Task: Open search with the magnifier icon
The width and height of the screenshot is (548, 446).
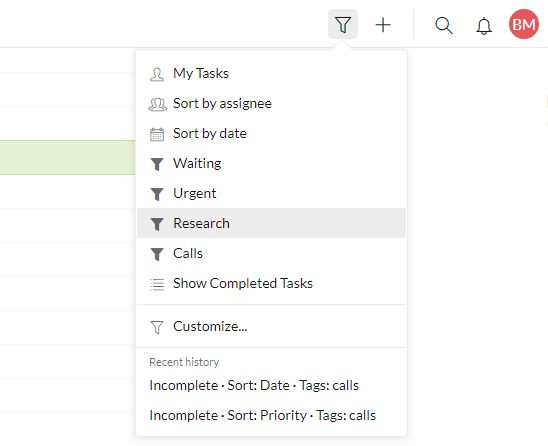Action: point(444,26)
